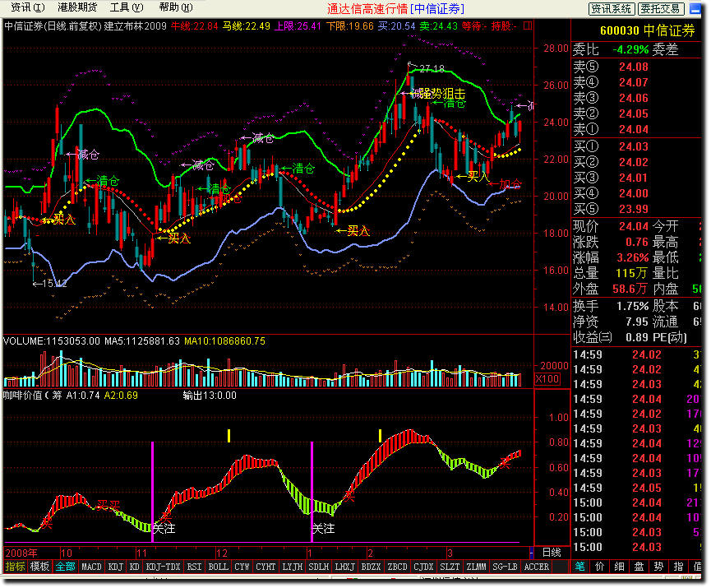Image resolution: width=711 pixels, height=588 pixels.
Task: Switch to the RSI indicator tab
Action: click(194, 567)
